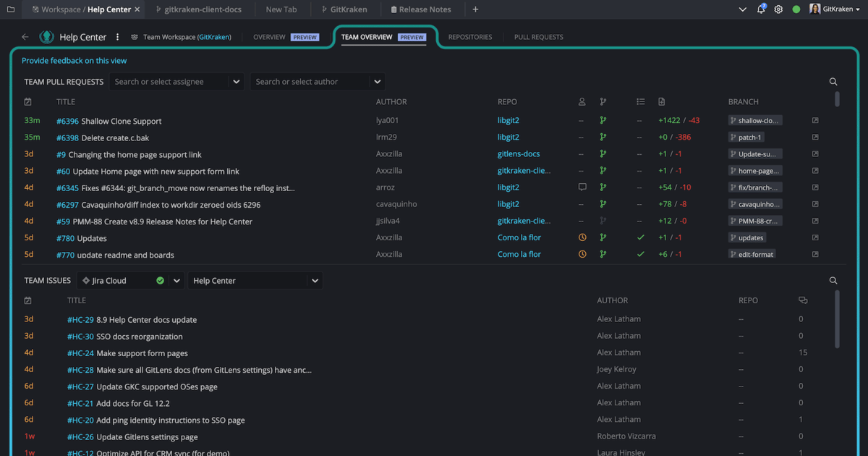This screenshot has height=456, width=868.
Task: Click the comment icon on PR #6345 row
Action: pyautogui.click(x=582, y=187)
